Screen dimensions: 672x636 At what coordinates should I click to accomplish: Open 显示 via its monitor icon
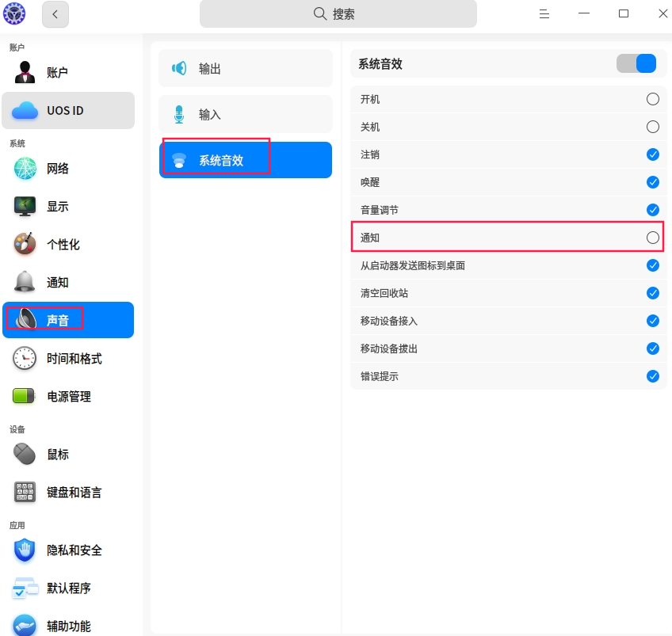[25, 207]
